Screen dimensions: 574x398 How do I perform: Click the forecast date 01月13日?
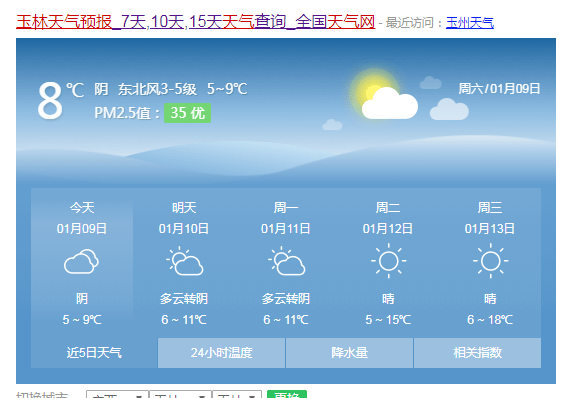click(x=490, y=229)
